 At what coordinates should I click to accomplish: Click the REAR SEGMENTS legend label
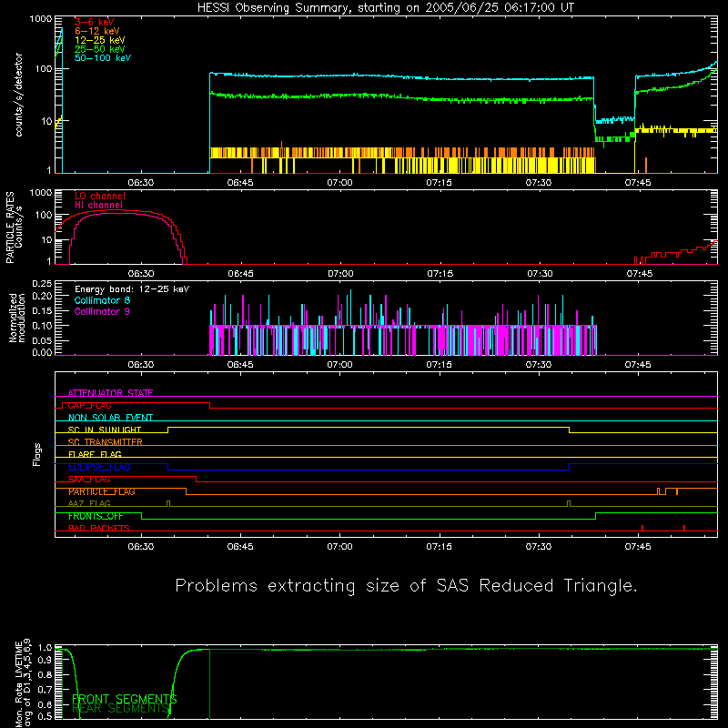121,708
